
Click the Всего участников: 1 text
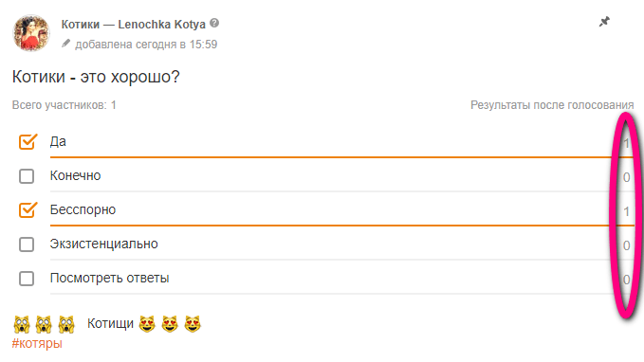pyautogui.click(x=64, y=105)
